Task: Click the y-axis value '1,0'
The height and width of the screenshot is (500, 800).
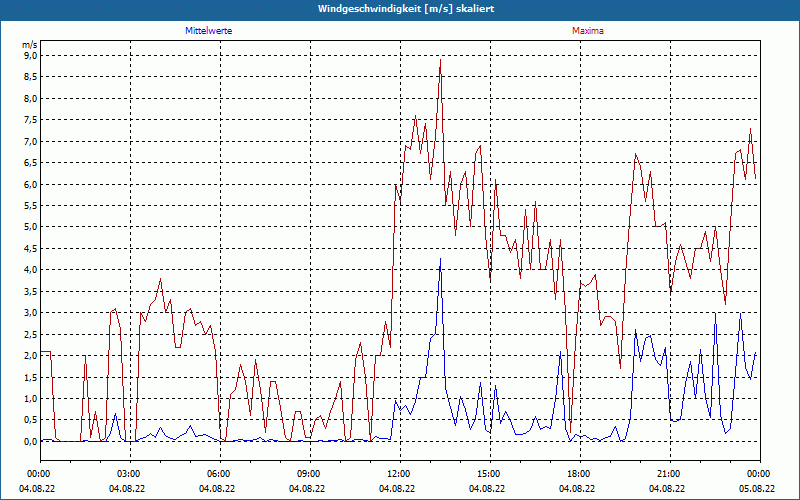Action: point(31,398)
